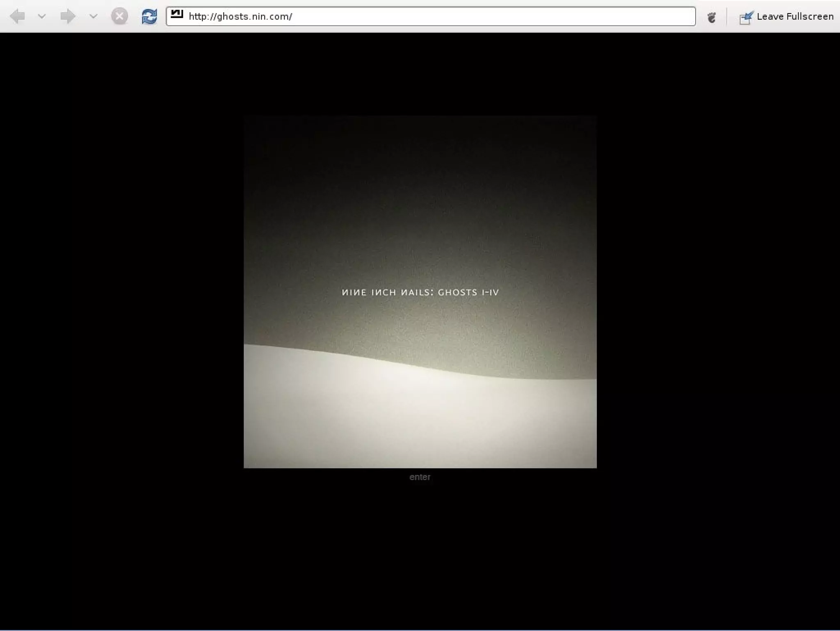Click black page area beneath 'enter'
Screen dimensions: 840x631
coord(420,554)
